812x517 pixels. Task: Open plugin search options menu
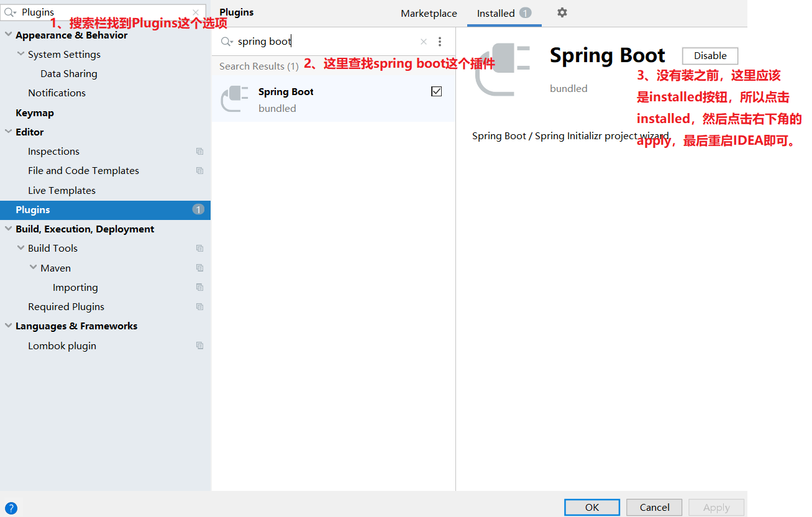coord(440,42)
